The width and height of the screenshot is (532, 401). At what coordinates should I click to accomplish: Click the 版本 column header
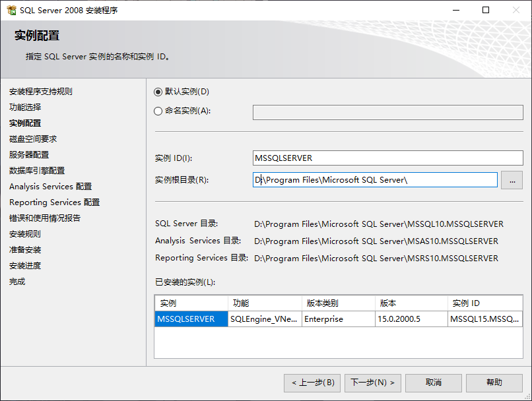(411, 303)
